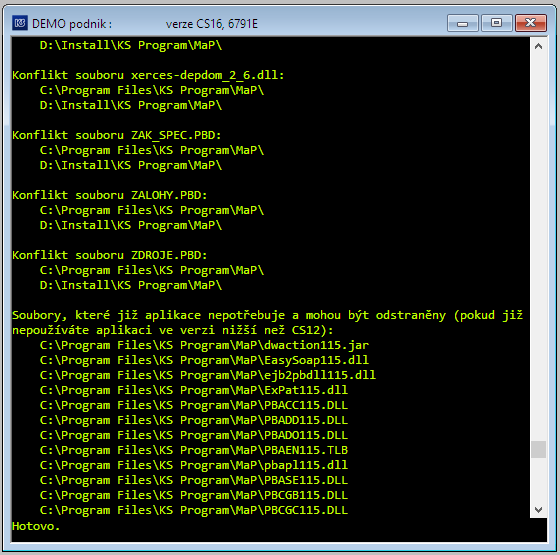Click the path ending PBASE115.DLL
Image resolution: width=560 pixels, height=555 pixels.
point(194,480)
